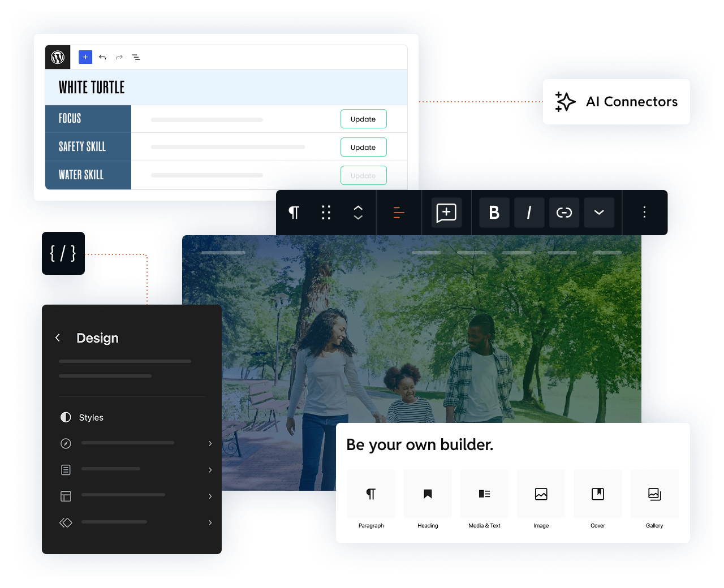Insert a link with the link icon
The image size is (724, 588).
[x=564, y=213]
